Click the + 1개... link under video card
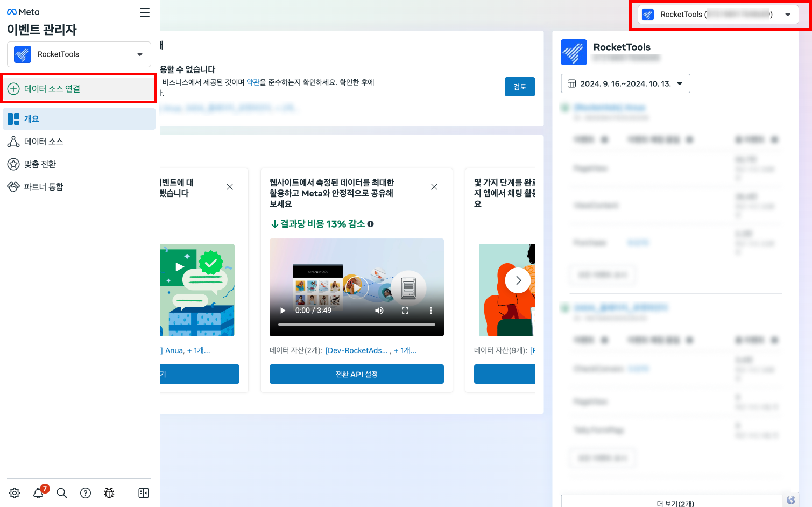812x507 pixels. coord(405,350)
